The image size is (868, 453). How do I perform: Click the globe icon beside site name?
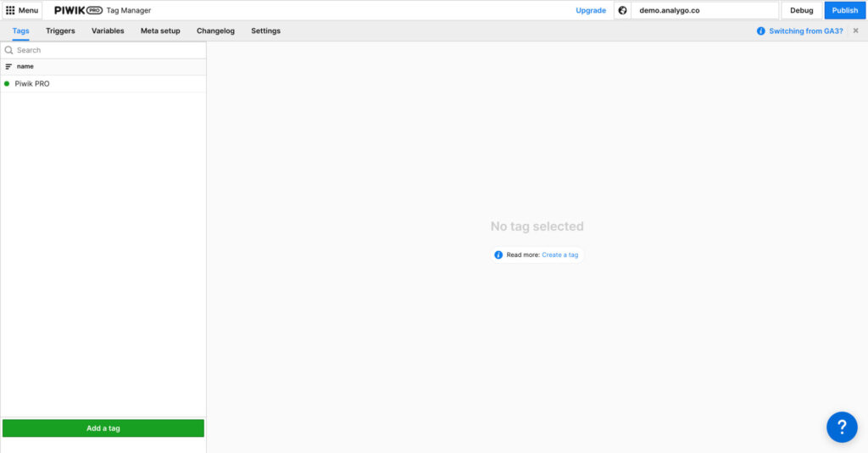tap(622, 10)
